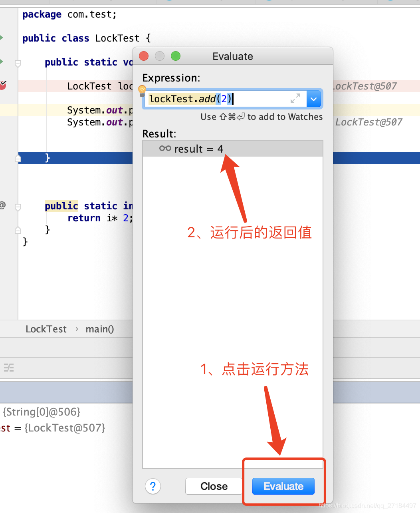This screenshot has height=513, width=420.
Task: Click the @ annotation icon in the editor gutter
Action: 2,205
